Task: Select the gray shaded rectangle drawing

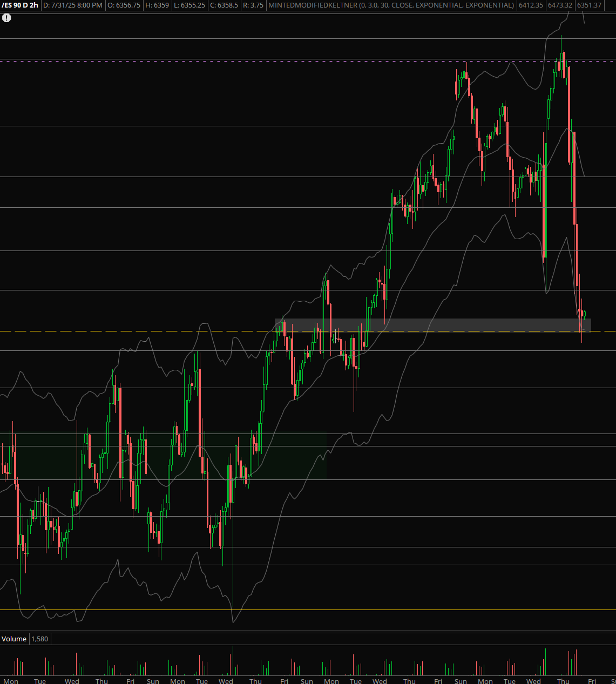Action: pos(433,325)
